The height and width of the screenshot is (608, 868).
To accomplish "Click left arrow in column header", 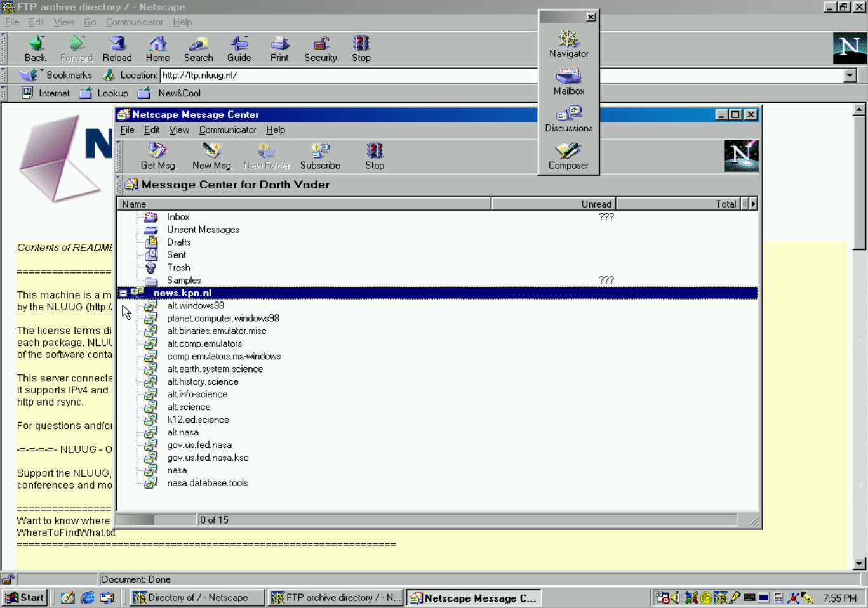I will pos(745,204).
